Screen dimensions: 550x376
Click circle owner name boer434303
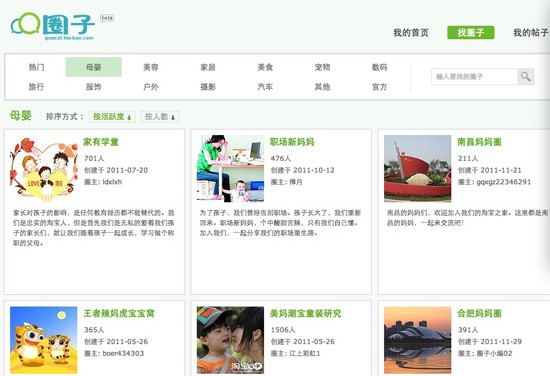tap(123, 353)
